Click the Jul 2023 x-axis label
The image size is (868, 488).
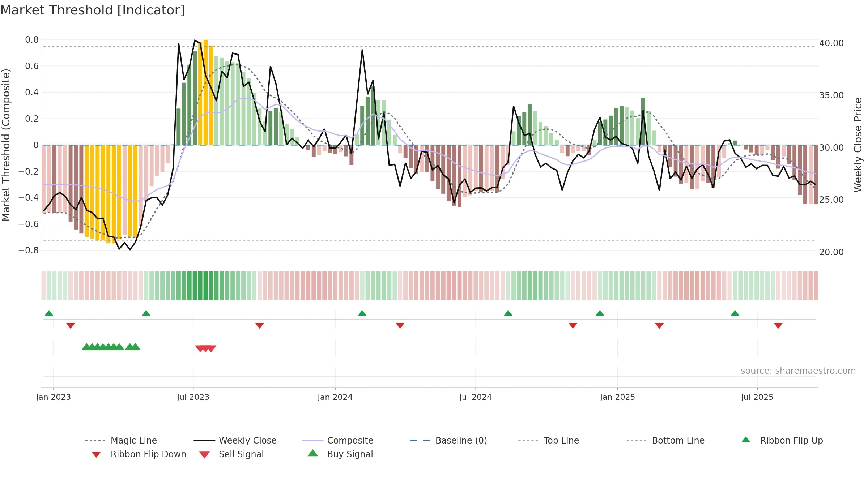(x=193, y=397)
